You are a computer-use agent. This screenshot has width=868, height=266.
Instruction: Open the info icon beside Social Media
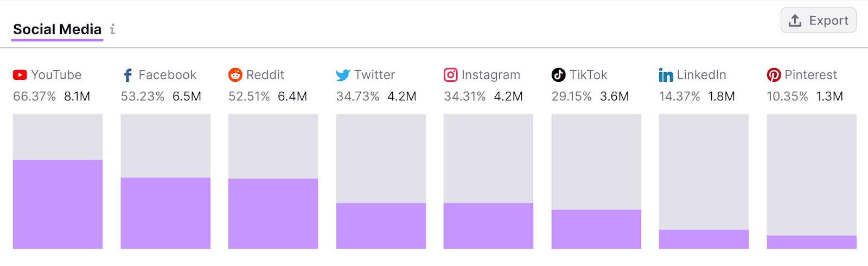pos(112,29)
